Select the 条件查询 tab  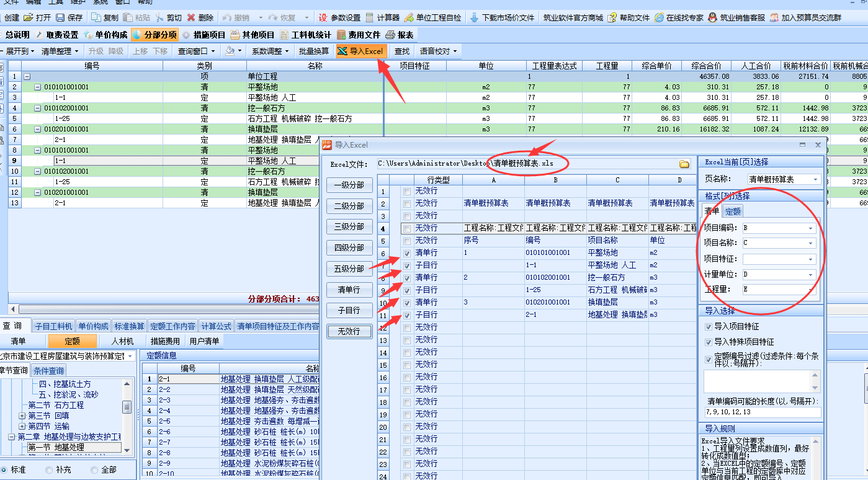48,371
